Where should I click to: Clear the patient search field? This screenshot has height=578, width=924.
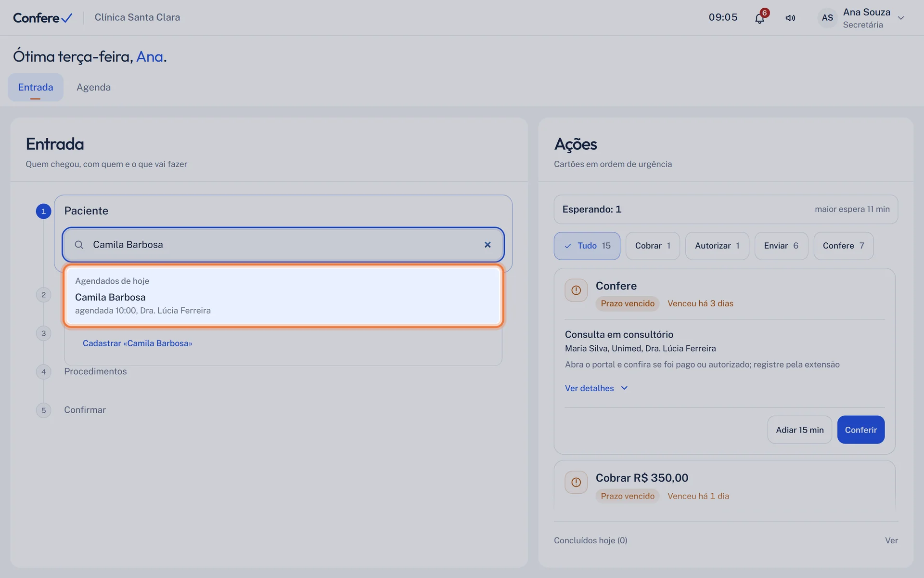click(488, 245)
